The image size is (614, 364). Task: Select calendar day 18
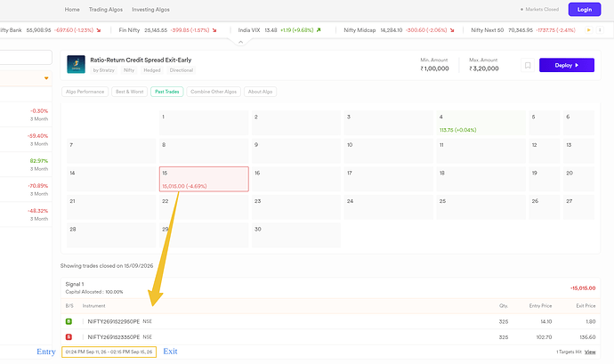pos(481,179)
